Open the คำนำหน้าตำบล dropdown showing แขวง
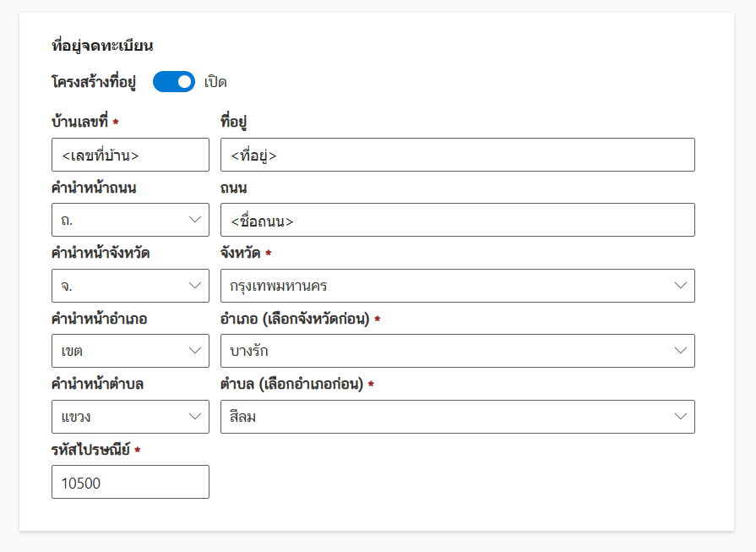This screenshot has height=552, width=756. point(130,416)
